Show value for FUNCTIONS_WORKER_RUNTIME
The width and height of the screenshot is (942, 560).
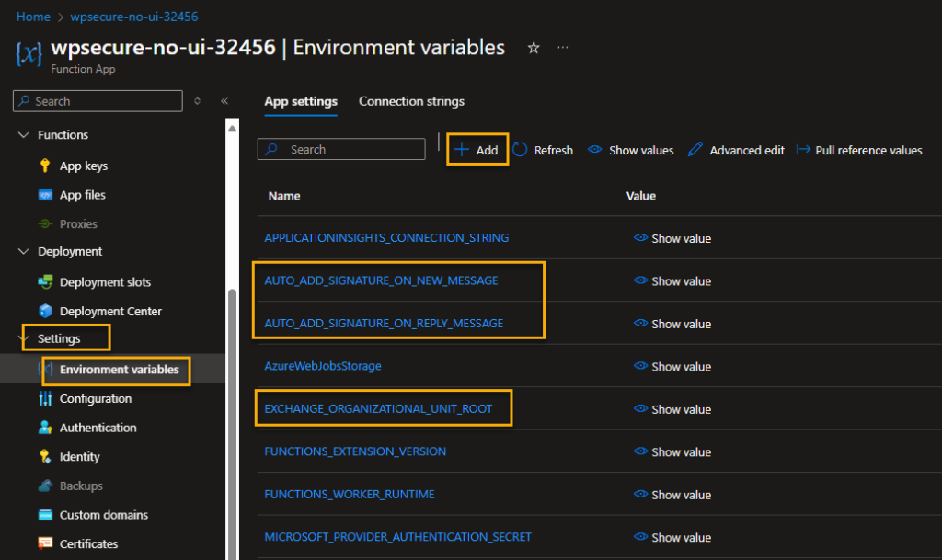[672, 494]
